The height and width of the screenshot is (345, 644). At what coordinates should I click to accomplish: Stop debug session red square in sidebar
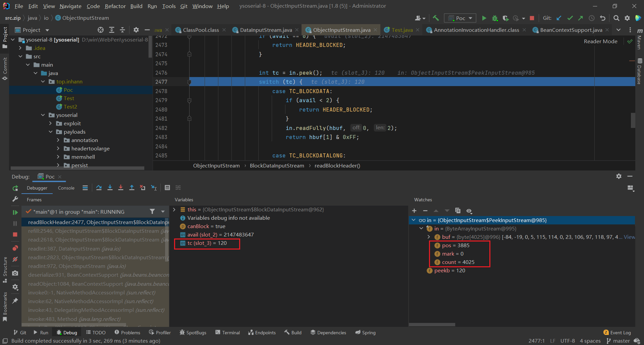pos(15,234)
